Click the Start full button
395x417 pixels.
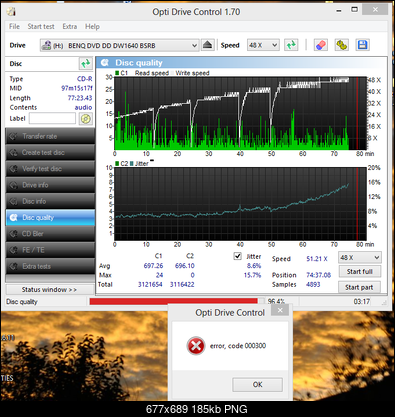pyautogui.click(x=359, y=272)
